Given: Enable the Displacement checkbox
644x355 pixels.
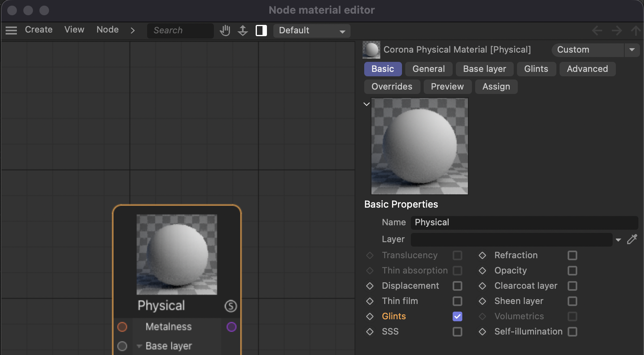Looking at the screenshot, I should tap(457, 286).
